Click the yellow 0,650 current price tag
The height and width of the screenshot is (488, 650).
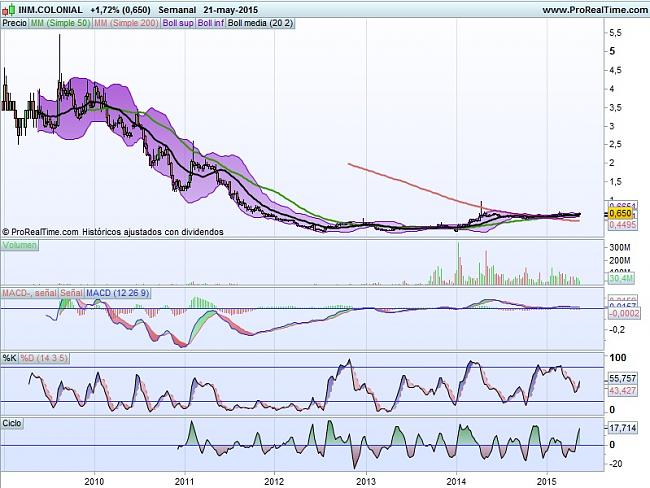point(622,214)
